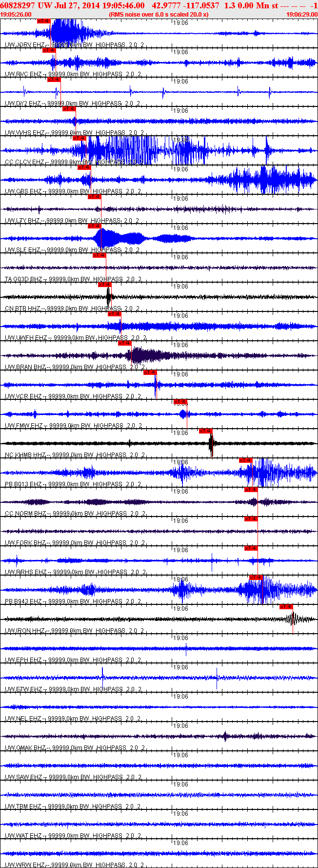This screenshot has width=318, height=868.
Task: Select the UW.DY2 EHZ channel label
Action: pyautogui.click(x=23, y=103)
